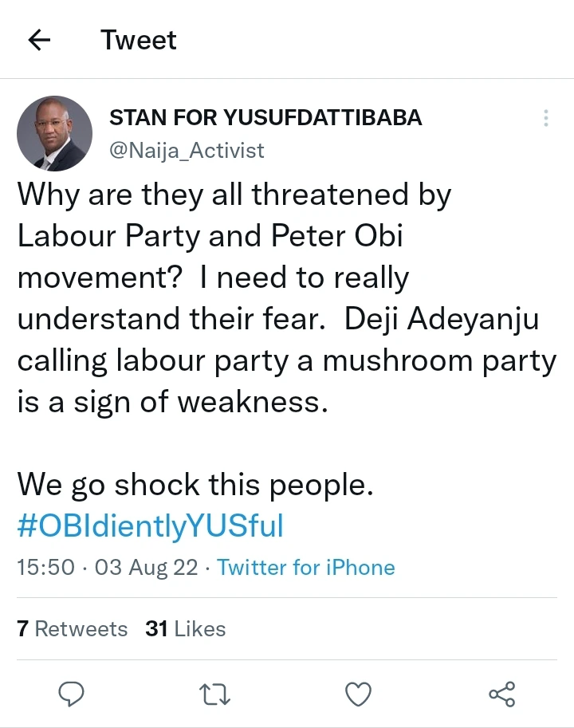
Task: Tap the 15:50 timestamp
Action: tap(46, 568)
